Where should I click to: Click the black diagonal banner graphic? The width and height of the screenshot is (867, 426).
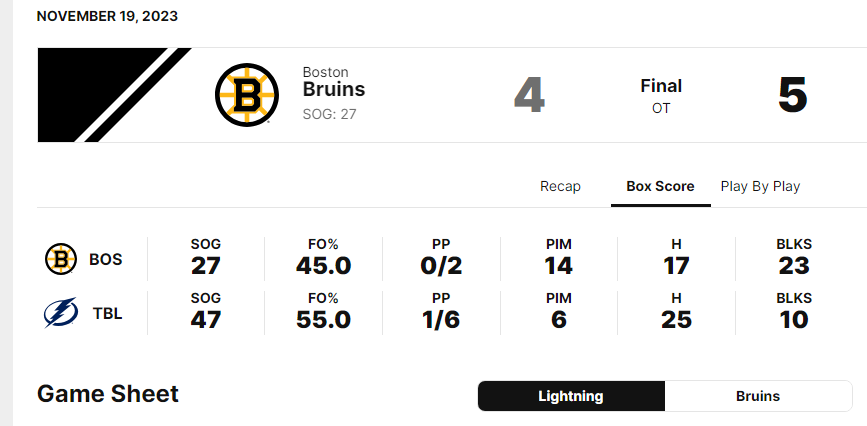click(110, 95)
